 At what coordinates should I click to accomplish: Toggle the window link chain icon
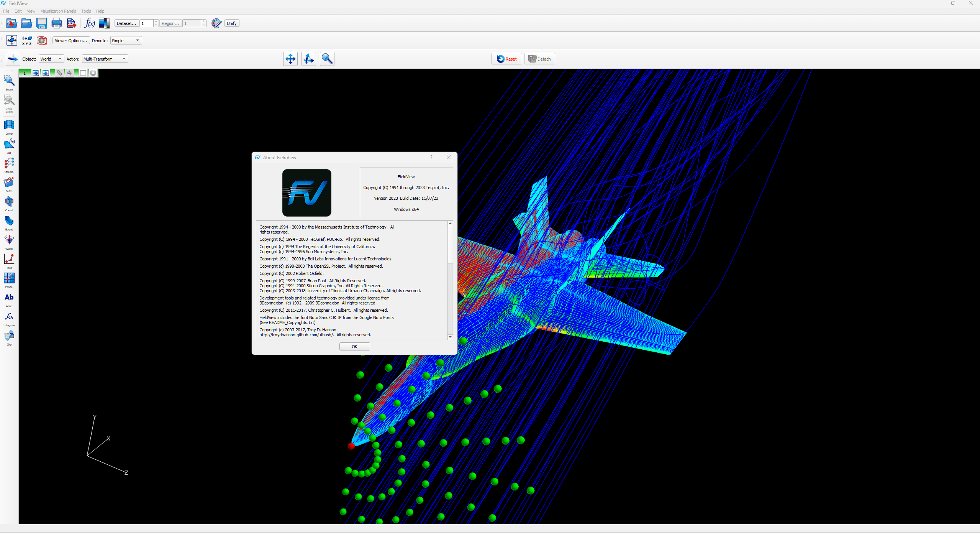(x=59, y=73)
